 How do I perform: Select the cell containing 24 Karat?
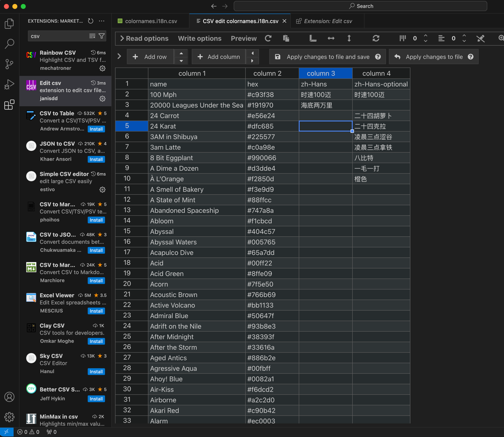click(197, 126)
